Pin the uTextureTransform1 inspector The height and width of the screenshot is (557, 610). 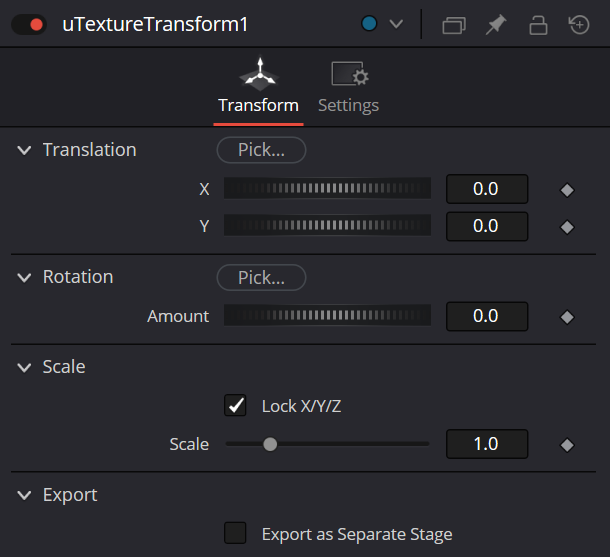click(496, 25)
